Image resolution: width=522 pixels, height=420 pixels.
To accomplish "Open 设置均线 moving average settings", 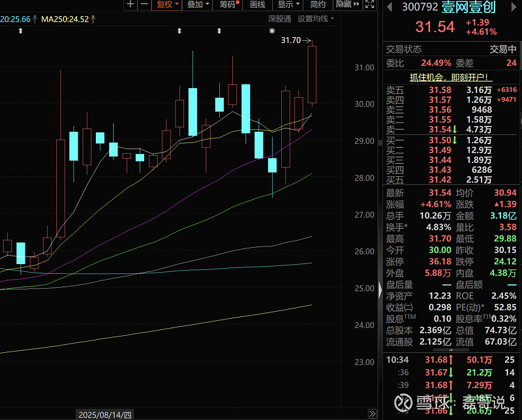I will pos(316,19).
